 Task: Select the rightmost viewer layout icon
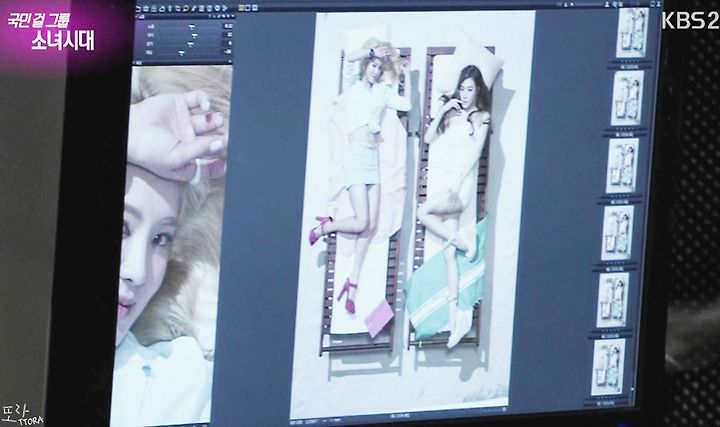255,7
